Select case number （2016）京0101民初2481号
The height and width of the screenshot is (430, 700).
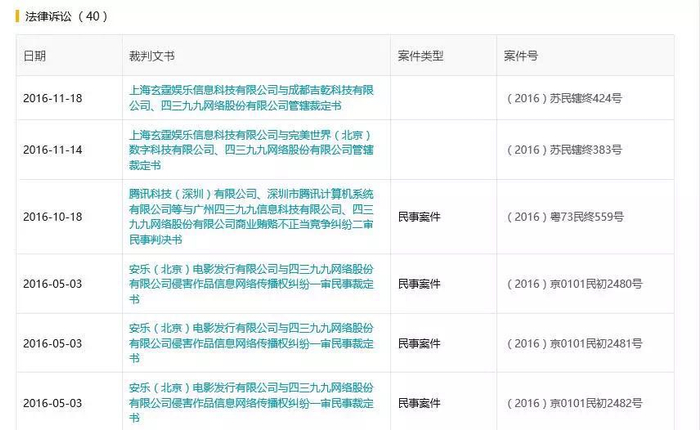click(x=574, y=343)
